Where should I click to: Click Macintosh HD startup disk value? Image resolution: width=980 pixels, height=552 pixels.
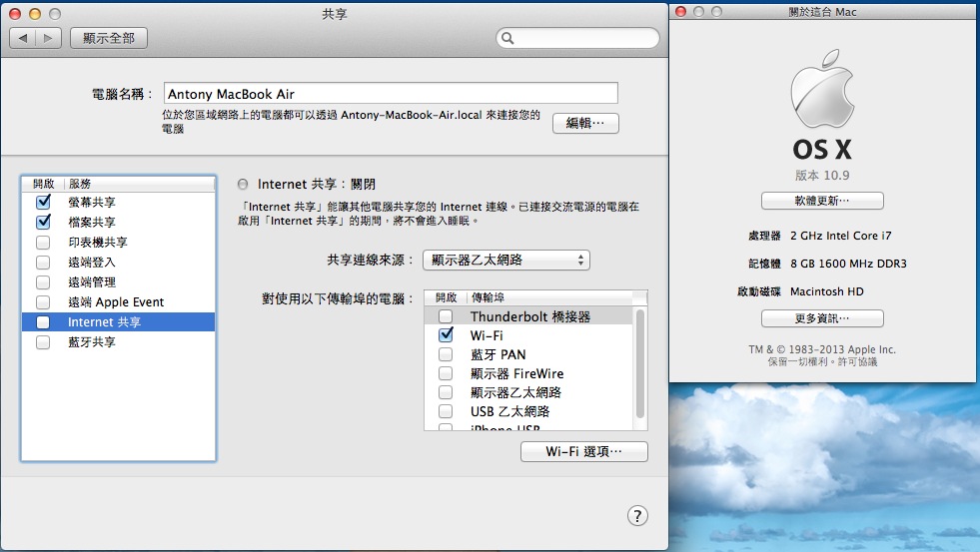(827, 291)
